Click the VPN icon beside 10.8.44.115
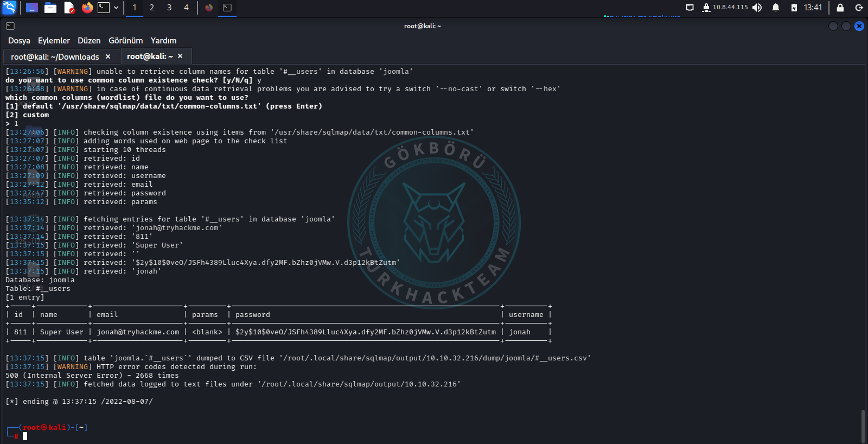Viewport: 868px width, 444px height. 706,8
